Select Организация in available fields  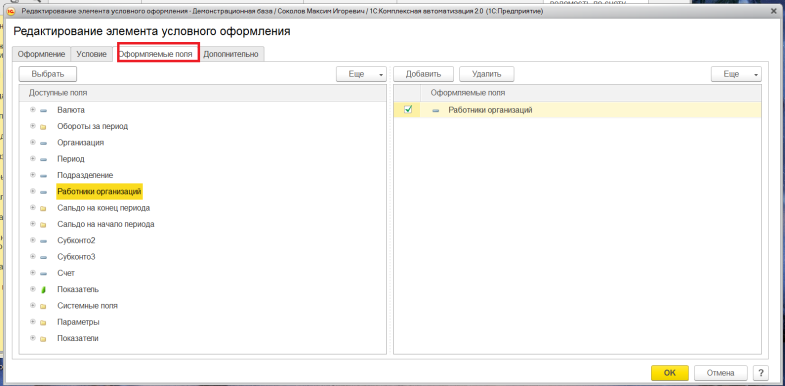[81, 142]
